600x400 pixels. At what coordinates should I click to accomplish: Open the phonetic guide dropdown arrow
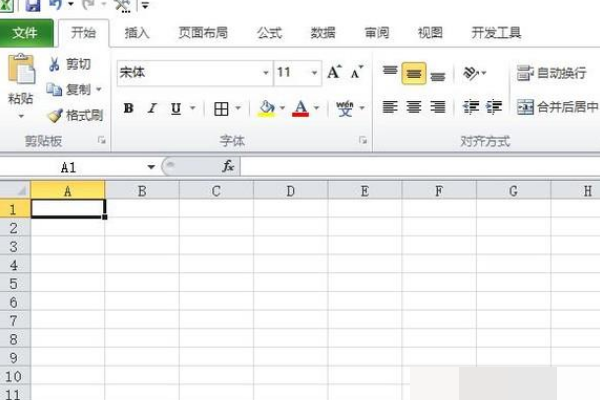[362, 108]
